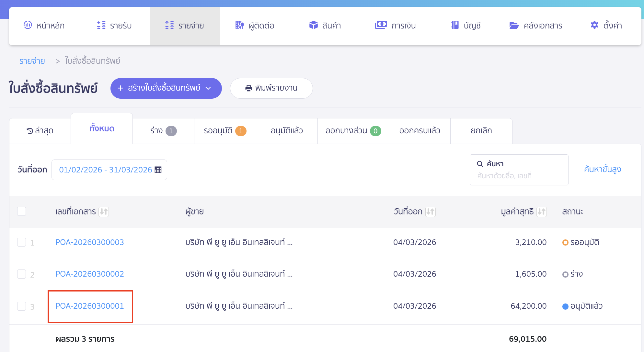The width and height of the screenshot is (644, 352).
Task: Click the products box icon
Action: 313,25
